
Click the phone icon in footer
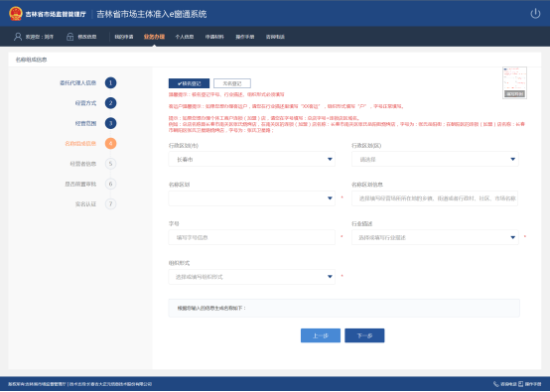coord(496,384)
